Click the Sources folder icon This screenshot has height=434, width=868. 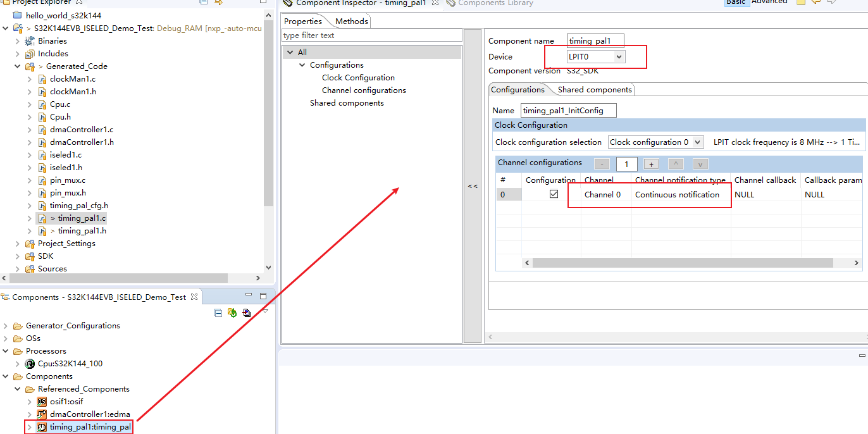pos(30,269)
